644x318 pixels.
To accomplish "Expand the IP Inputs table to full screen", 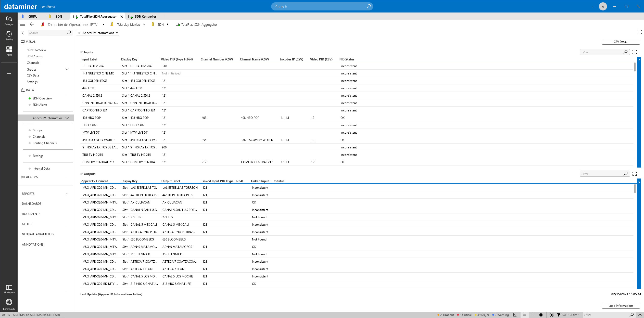I will click(x=635, y=52).
